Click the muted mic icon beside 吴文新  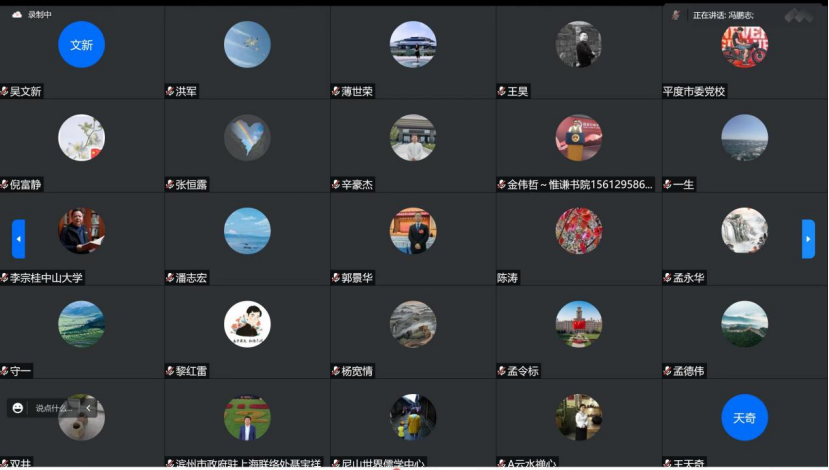coord(4,91)
